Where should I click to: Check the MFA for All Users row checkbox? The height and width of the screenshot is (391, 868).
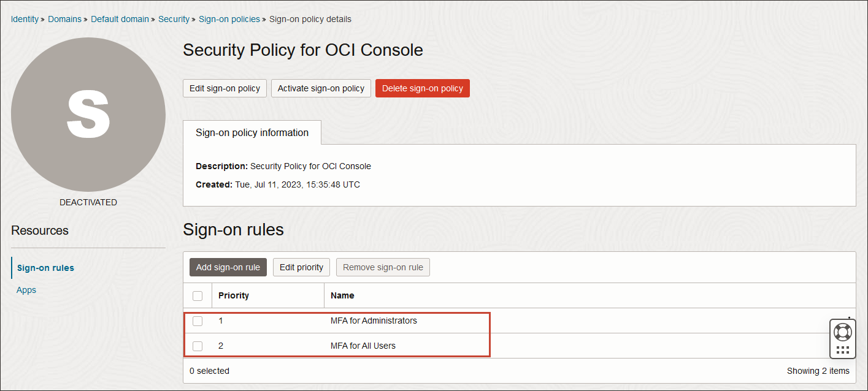tap(198, 346)
